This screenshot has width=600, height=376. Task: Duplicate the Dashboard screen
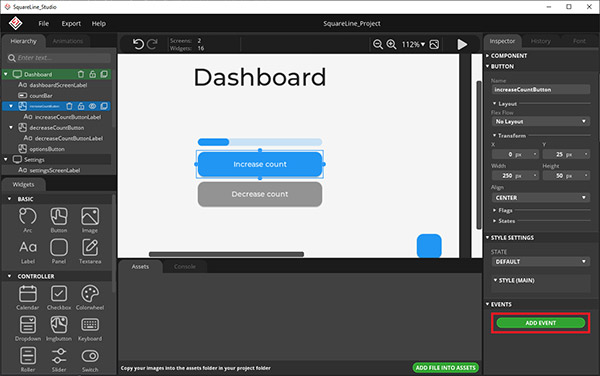click(x=104, y=74)
